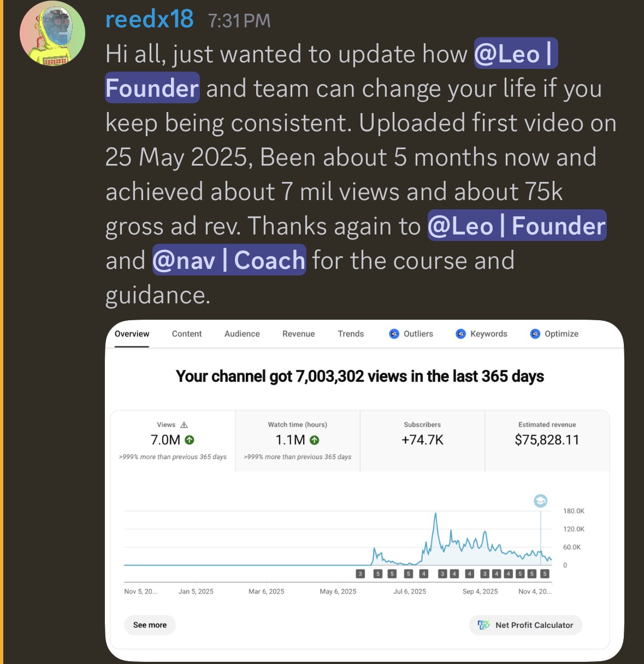
Task: Open the Net Profit Calculator button
Action: point(525,625)
